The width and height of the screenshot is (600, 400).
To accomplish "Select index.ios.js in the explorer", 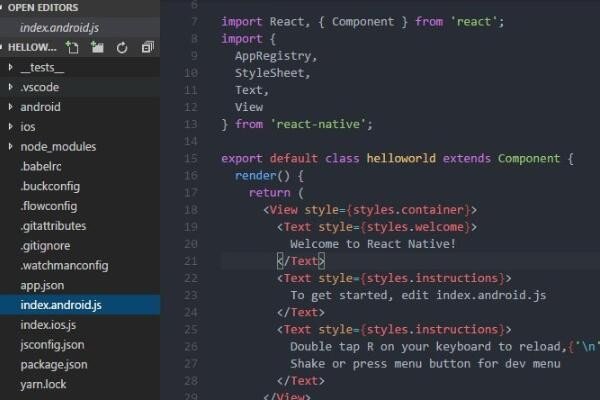I will coord(48,325).
